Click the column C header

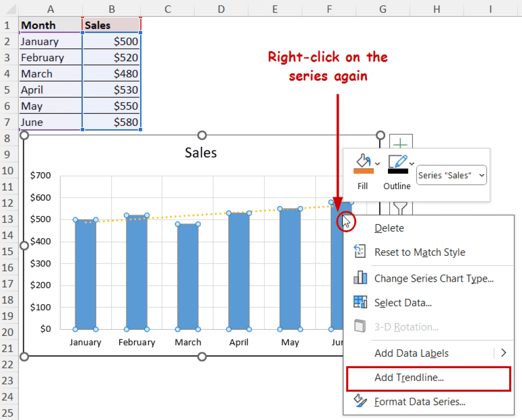point(167,9)
